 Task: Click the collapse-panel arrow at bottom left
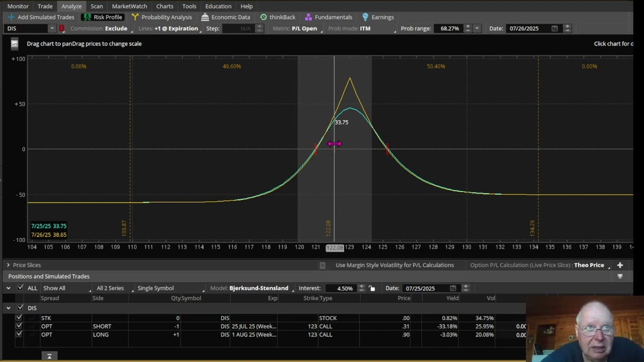pyautogui.click(x=49, y=356)
